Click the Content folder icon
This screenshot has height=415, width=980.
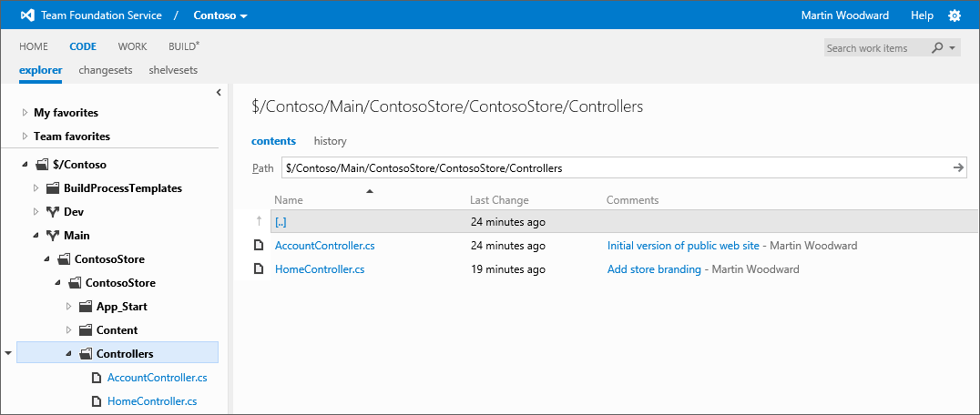point(86,330)
